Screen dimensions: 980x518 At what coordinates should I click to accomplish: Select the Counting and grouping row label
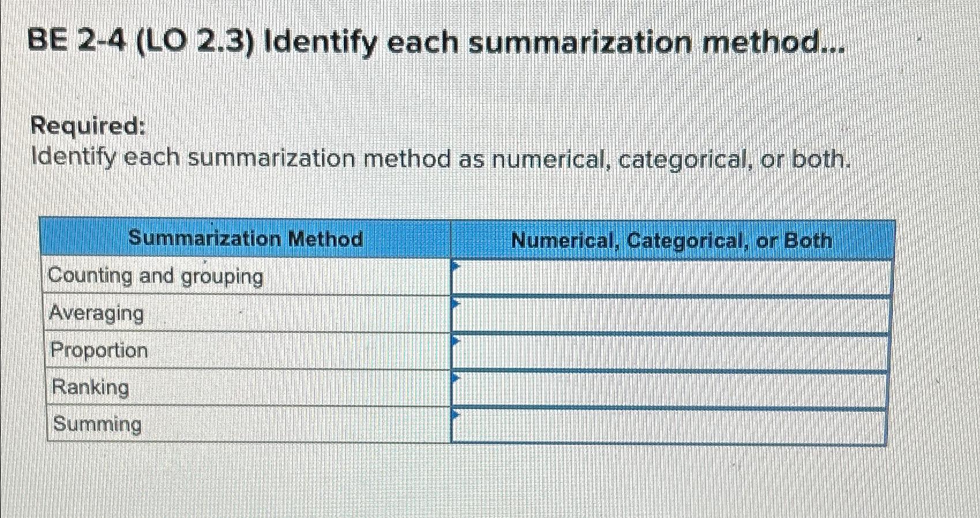(156, 277)
